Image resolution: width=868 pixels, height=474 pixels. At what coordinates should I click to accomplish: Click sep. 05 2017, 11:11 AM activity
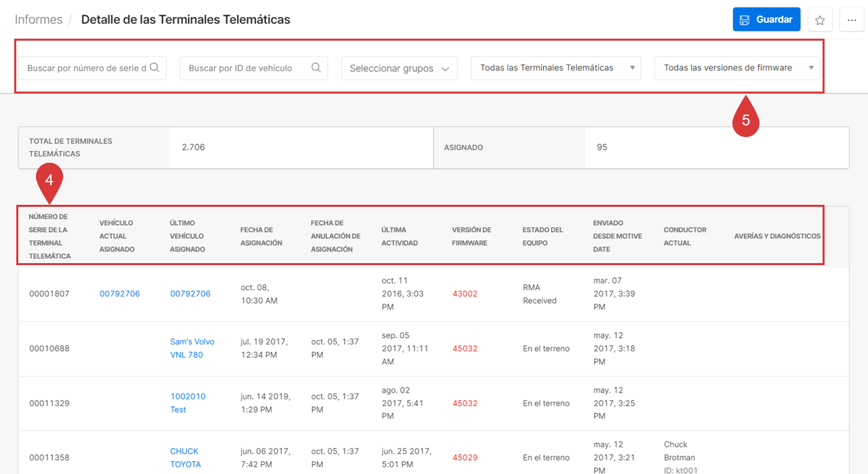coord(405,349)
